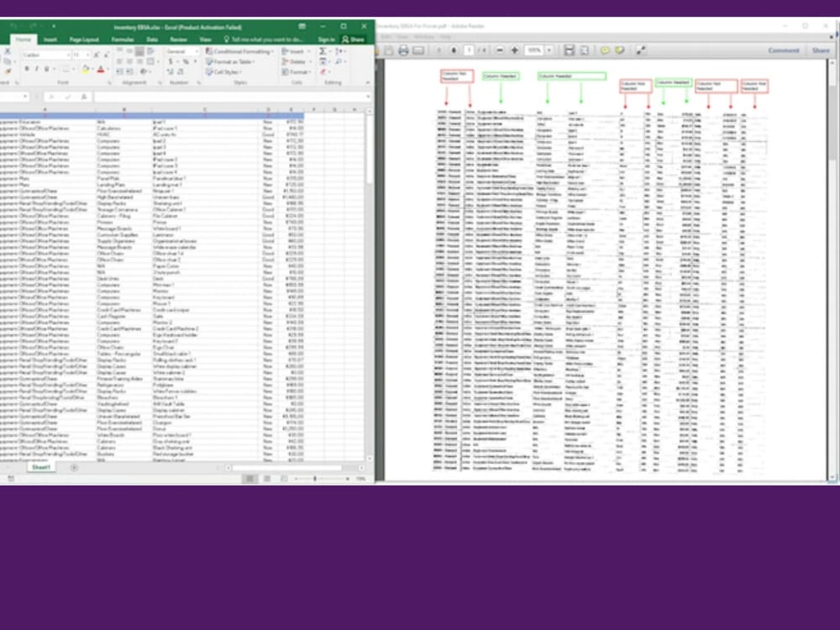The width and height of the screenshot is (840, 630).
Task: Click the Print icon in Adobe Reader
Action: [x=403, y=50]
